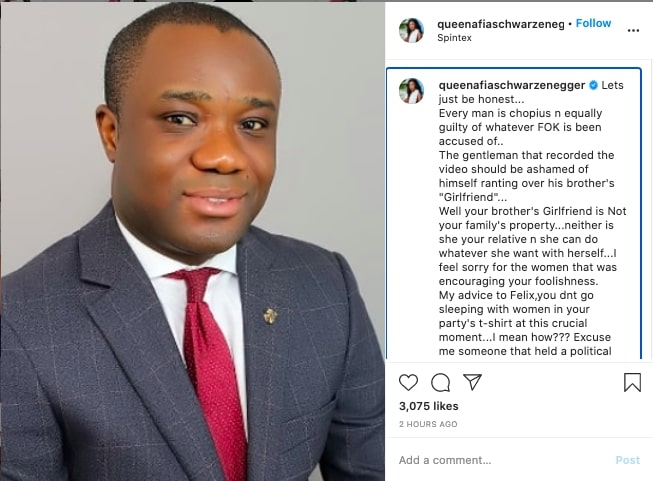Save post with bookmark icon
The width and height of the screenshot is (653, 481).
tap(632, 382)
